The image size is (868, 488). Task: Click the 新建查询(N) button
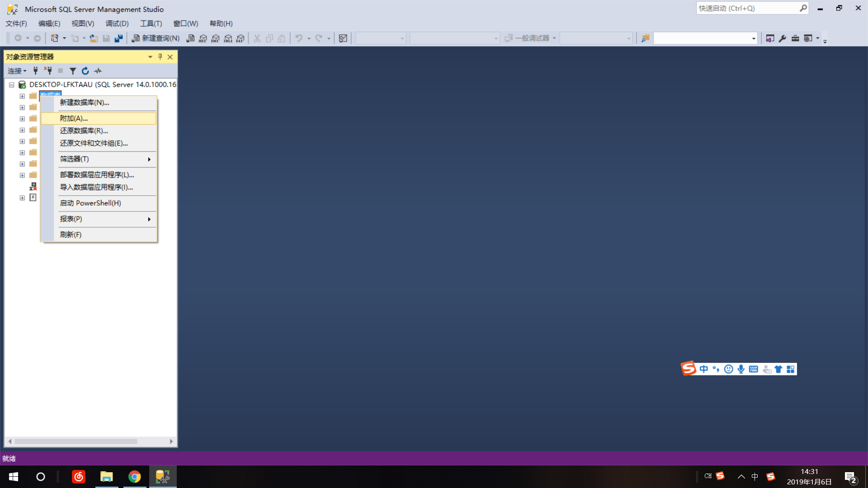pos(156,38)
